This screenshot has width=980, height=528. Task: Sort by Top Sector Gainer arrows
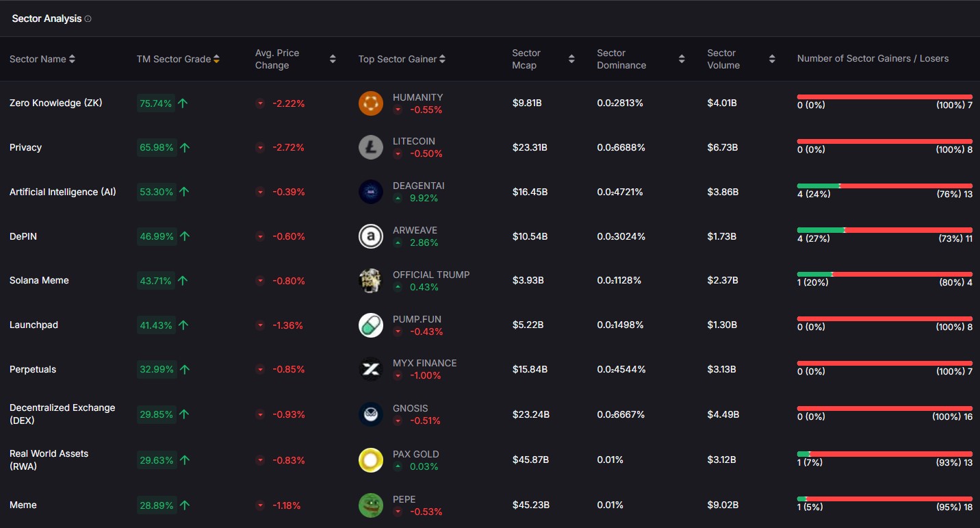(x=443, y=59)
